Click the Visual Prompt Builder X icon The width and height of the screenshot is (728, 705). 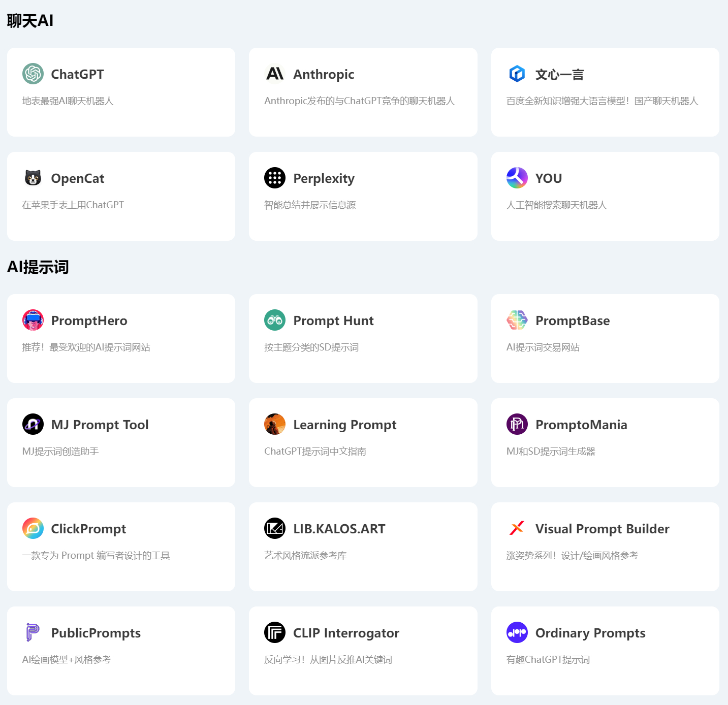[x=517, y=528]
